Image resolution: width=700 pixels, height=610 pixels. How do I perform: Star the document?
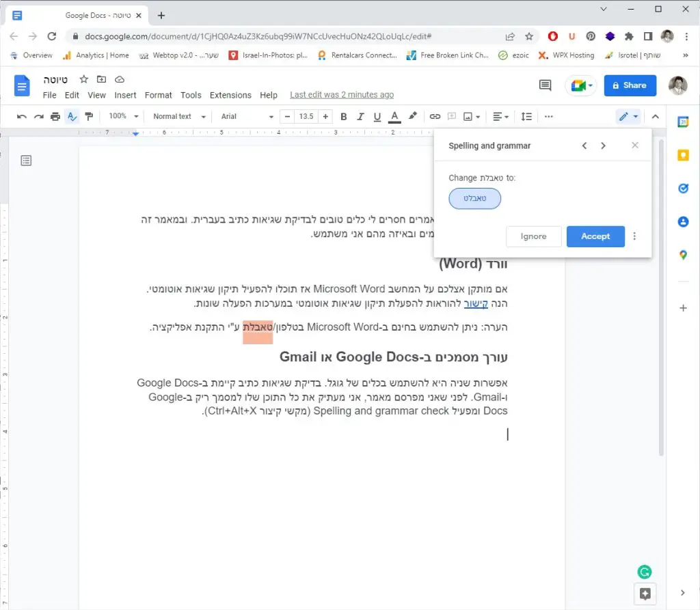(x=83, y=79)
